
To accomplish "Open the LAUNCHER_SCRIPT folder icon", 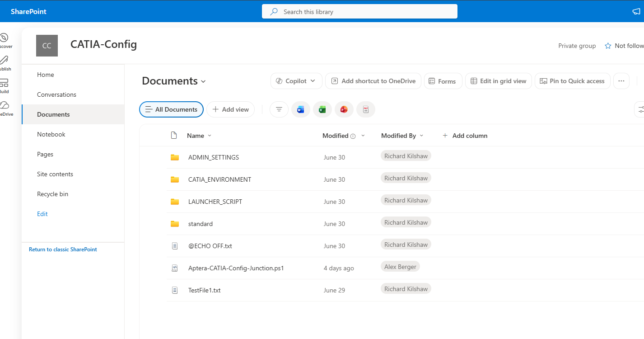I will [175, 202].
